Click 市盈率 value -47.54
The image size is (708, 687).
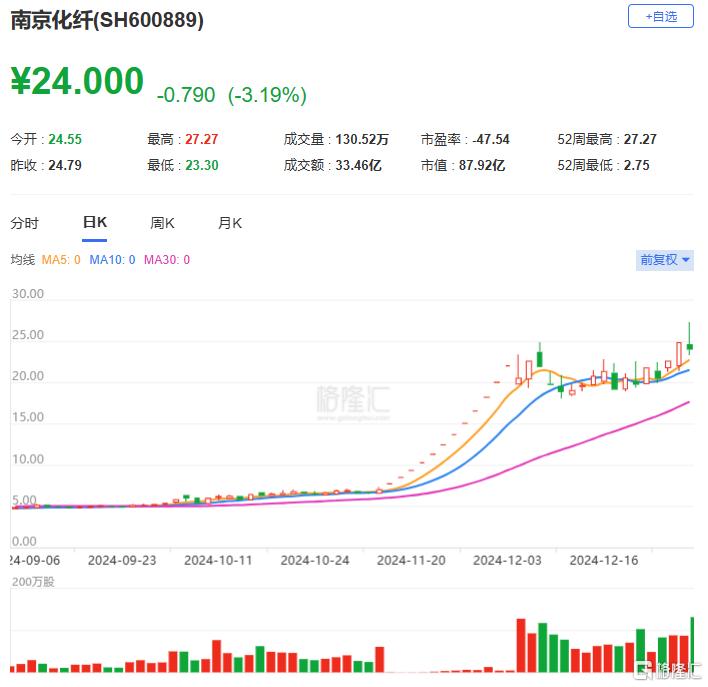click(491, 139)
